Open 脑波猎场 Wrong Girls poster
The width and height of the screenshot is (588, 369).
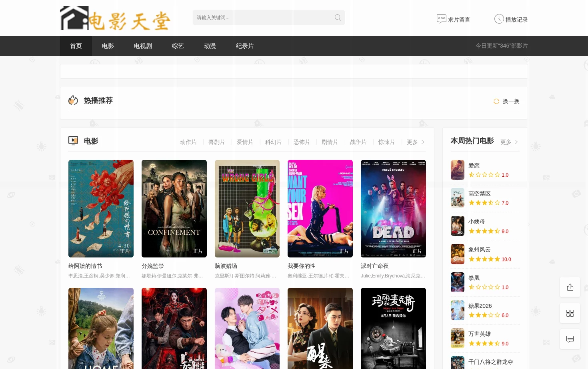[x=247, y=209]
